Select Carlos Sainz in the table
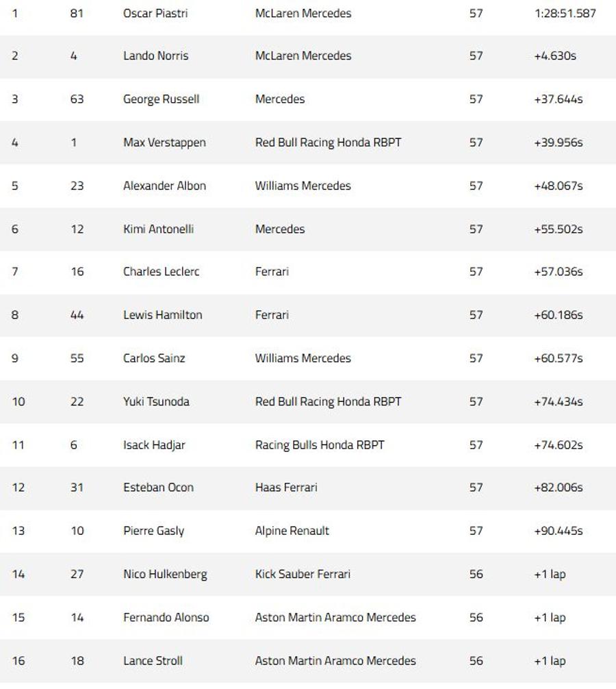This screenshot has height=689, width=616. [x=154, y=358]
